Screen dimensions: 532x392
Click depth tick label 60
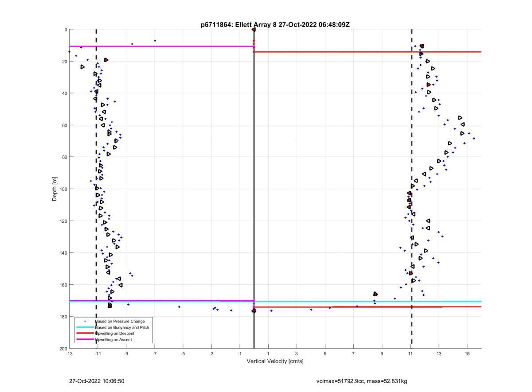pyautogui.click(x=64, y=125)
